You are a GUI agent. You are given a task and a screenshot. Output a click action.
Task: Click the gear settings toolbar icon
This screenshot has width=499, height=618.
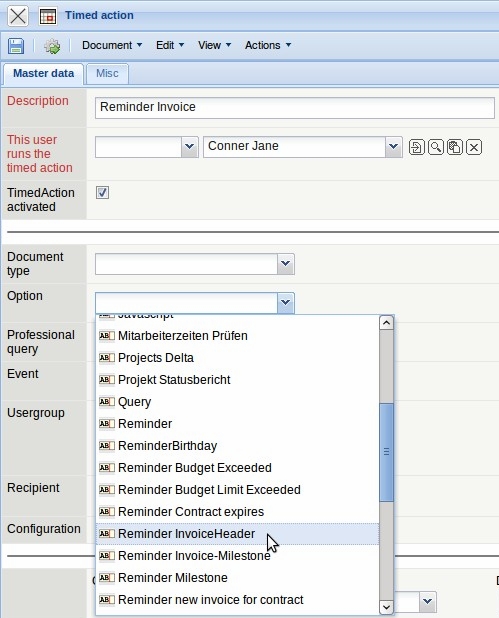52,46
